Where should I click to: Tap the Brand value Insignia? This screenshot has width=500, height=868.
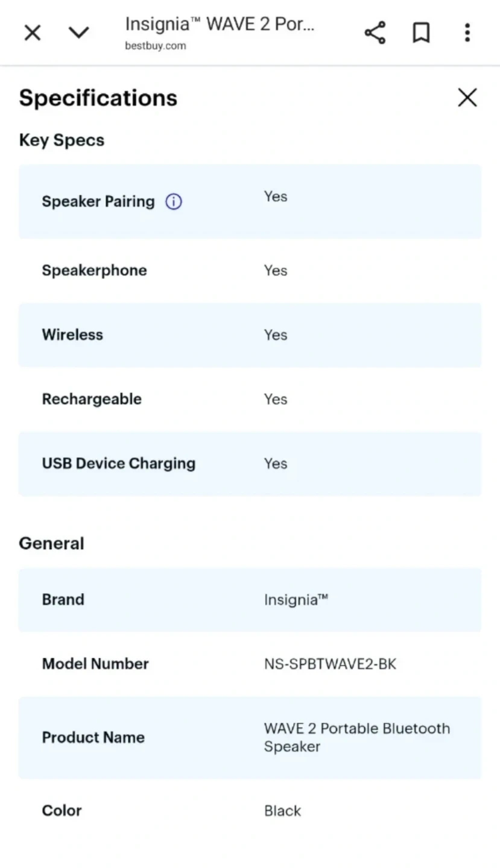coord(296,600)
